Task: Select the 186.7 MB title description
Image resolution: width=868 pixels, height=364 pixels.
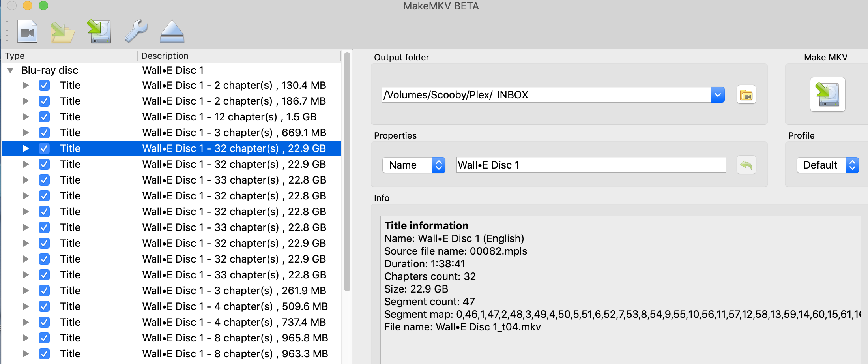Action: point(234,101)
